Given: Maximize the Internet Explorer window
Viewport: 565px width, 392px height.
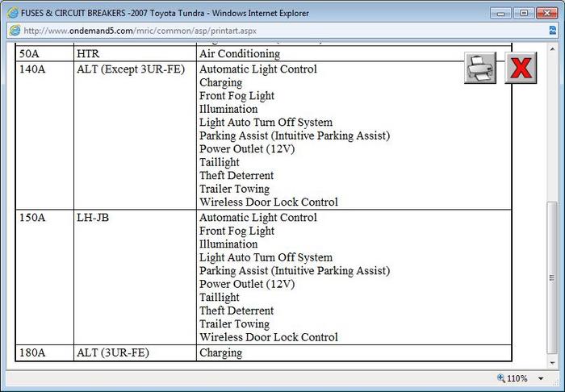Looking at the screenshot, I should coord(524,14).
